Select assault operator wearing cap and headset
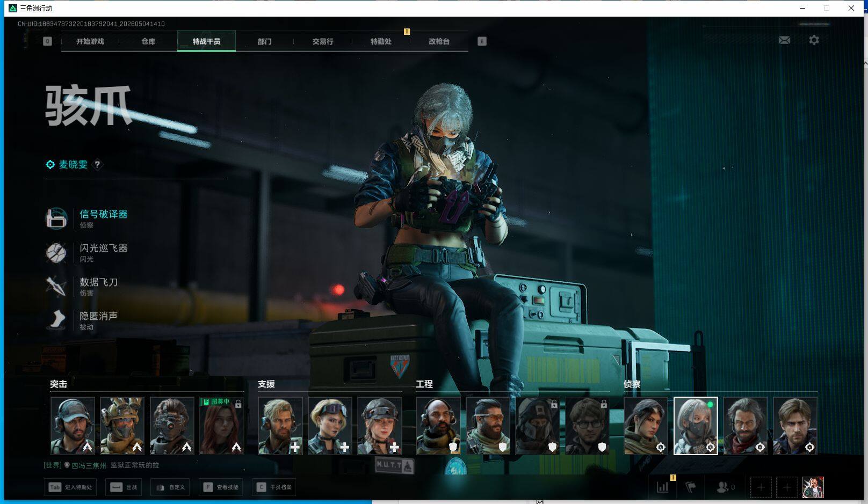The height and width of the screenshot is (504, 868). (x=73, y=426)
